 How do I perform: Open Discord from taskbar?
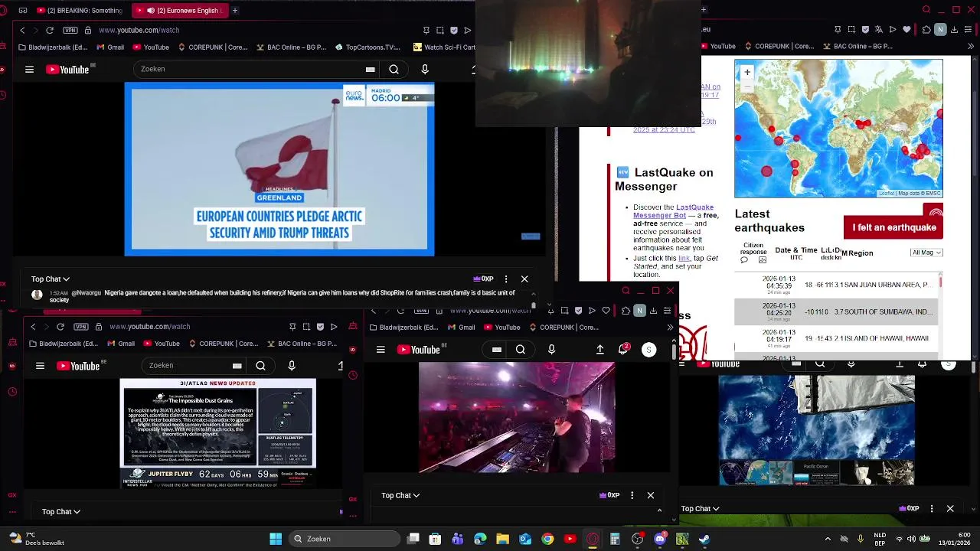coord(660,539)
